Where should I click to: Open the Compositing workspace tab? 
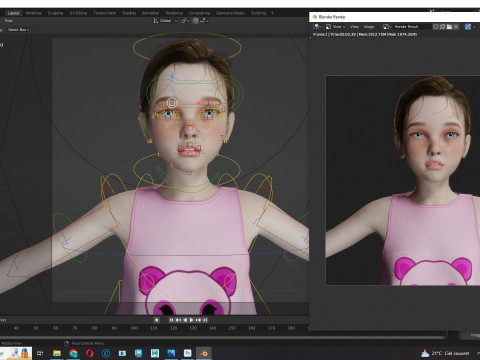pos(199,13)
